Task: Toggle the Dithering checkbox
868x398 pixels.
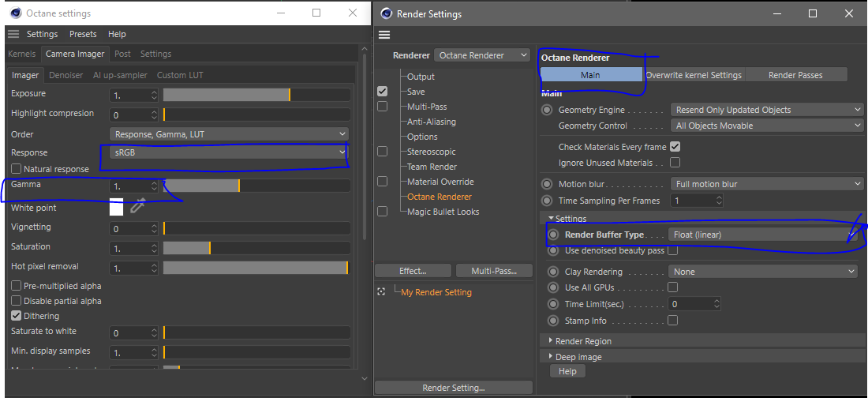Action: click(17, 316)
